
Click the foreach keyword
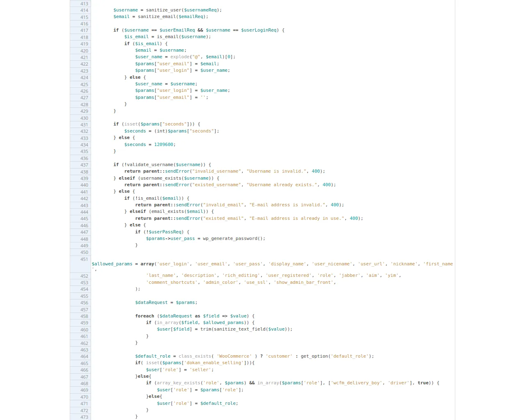point(145,316)
